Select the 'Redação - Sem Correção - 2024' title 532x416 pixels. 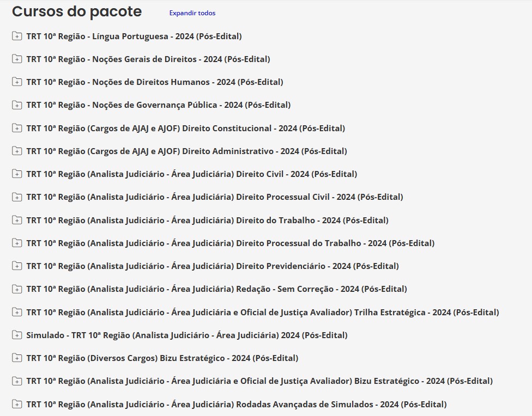[217, 289]
